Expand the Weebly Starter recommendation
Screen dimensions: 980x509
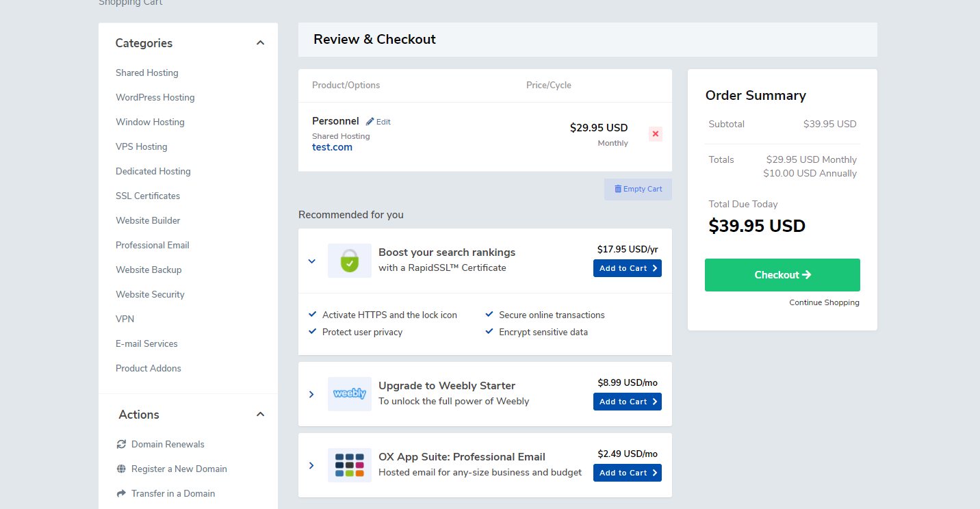tap(311, 395)
